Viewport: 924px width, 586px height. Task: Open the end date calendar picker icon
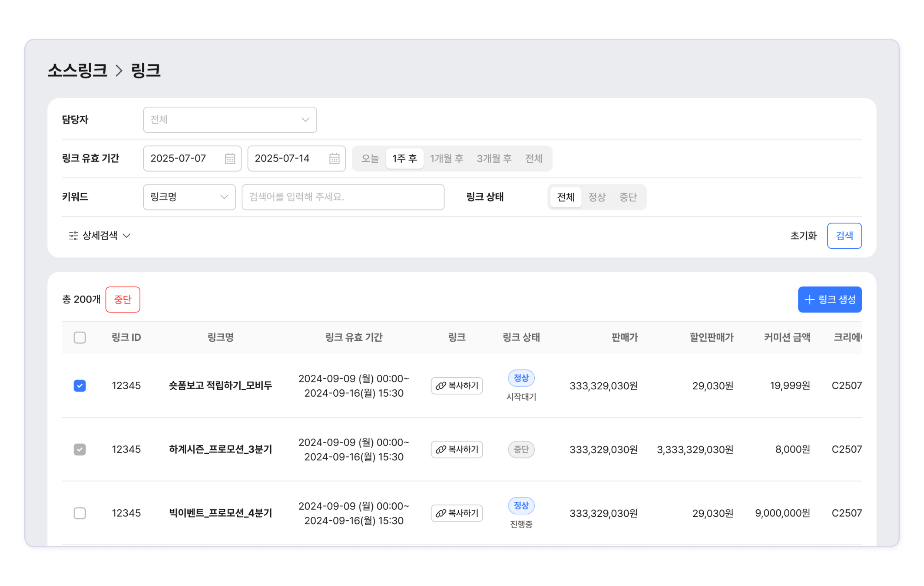point(334,158)
